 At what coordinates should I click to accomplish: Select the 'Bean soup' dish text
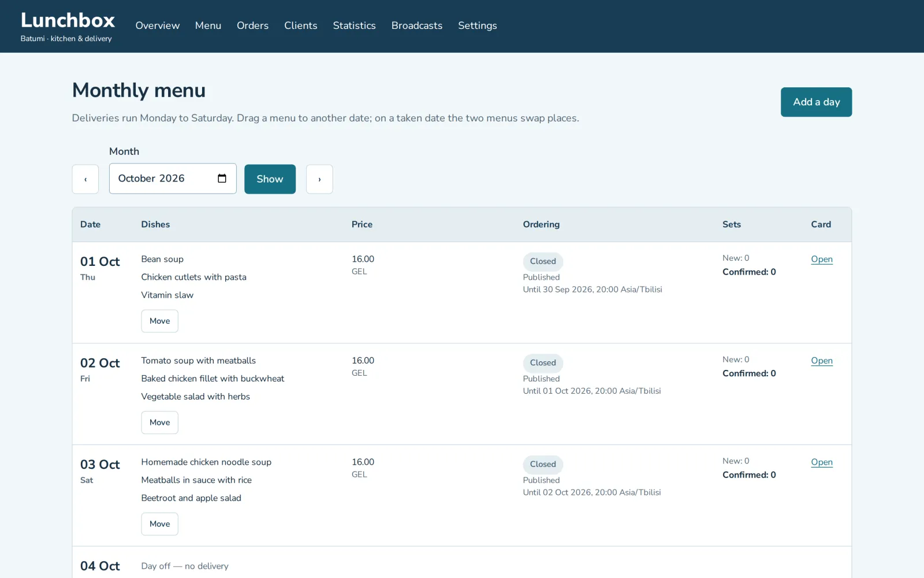(x=162, y=259)
